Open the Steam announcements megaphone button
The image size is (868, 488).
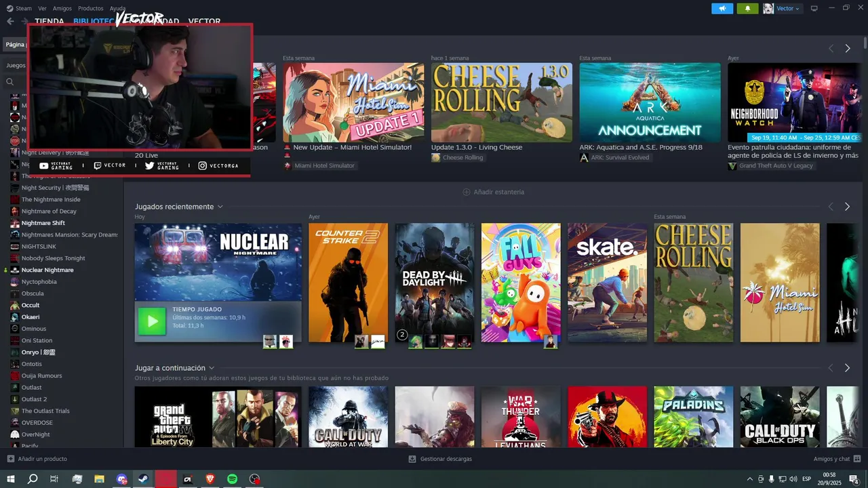click(x=722, y=8)
